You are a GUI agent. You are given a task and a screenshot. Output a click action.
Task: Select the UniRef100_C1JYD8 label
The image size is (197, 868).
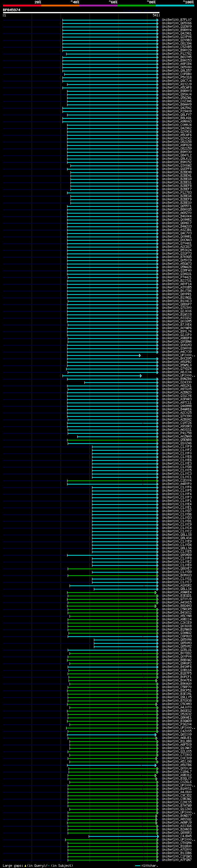[x=176, y=467]
